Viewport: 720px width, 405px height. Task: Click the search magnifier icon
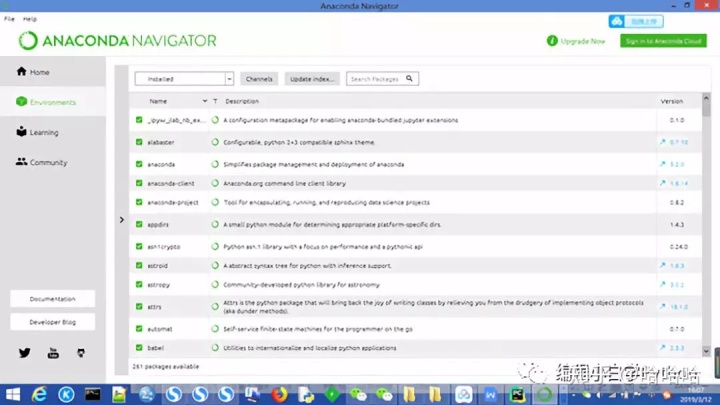pos(409,79)
